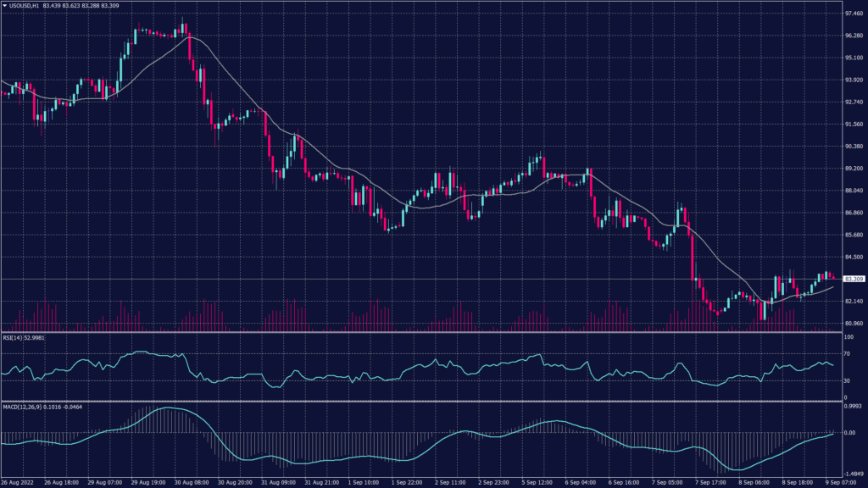Screen dimensions: 868x488
Task: Click the 9 Sep 07:00 time label
Action: click(x=844, y=482)
